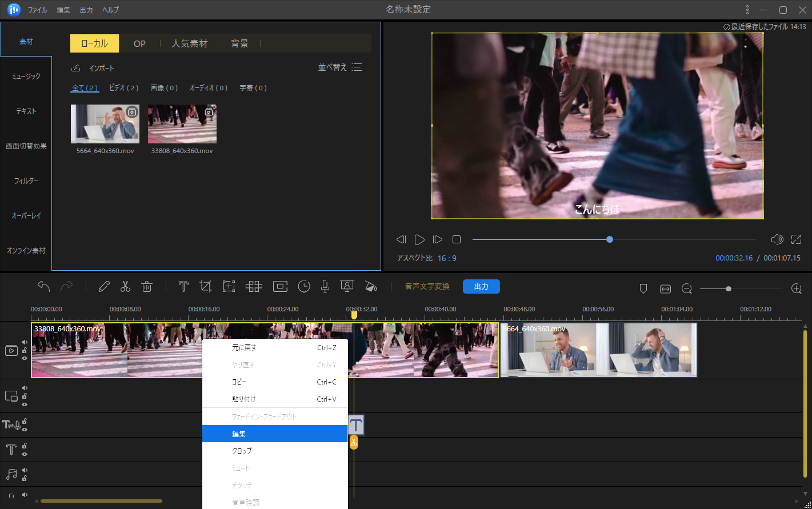The image size is (812, 509).
Task: Click the fit-timeline-to-width icon
Action: pos(665,289)
